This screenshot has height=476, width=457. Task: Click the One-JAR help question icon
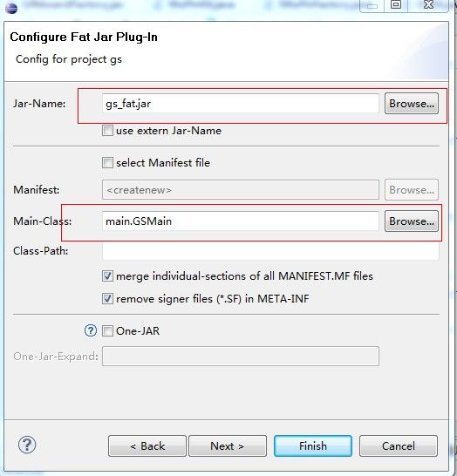click(91, 330)
